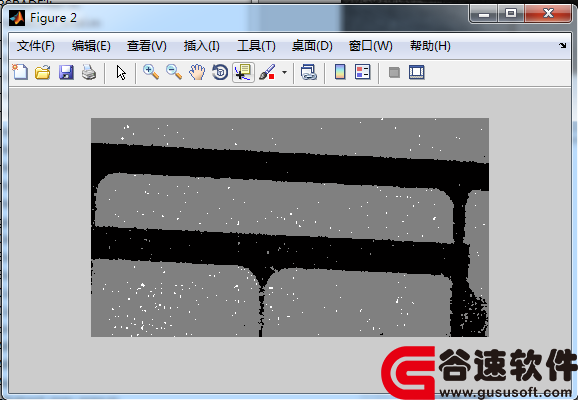
Task: Open the 插入(I) menu
Action: click(x=202, y=46)
